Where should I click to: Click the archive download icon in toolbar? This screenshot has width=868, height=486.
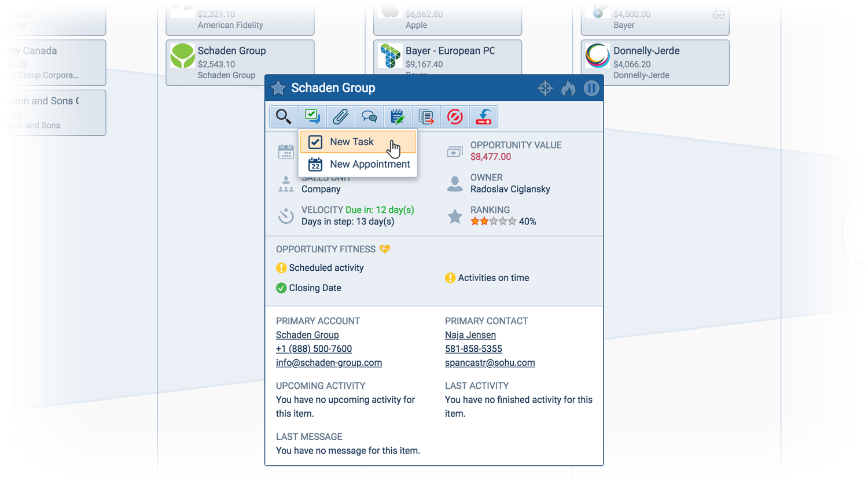[x=484, y=116]
